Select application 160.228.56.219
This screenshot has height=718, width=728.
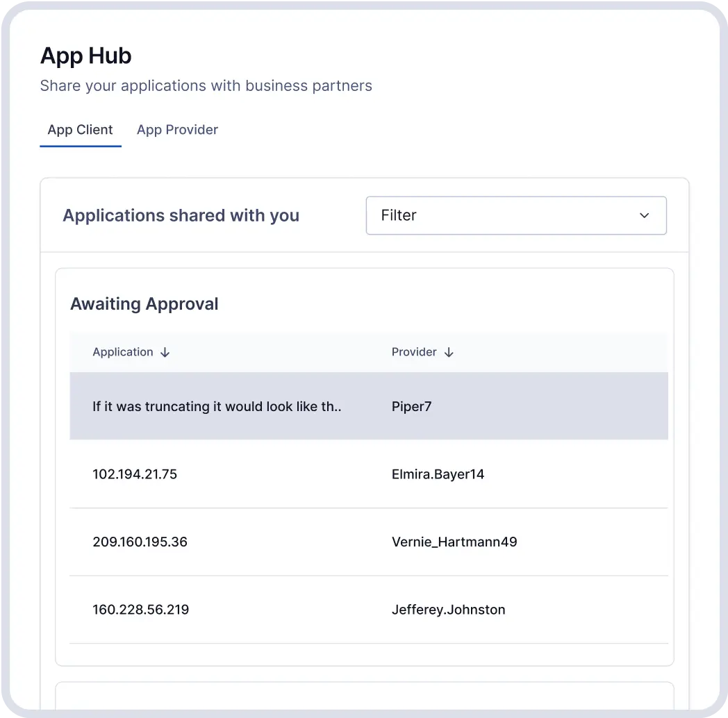pyautogui.click(x=141, y=610)
